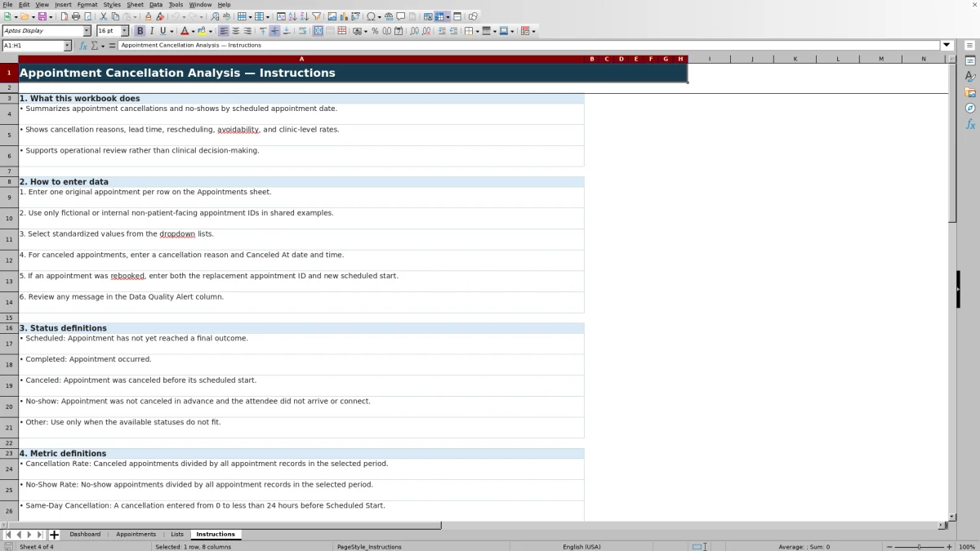Screen dimensions: 980x551
Task: Expand the formula bar arrow
Action: pyautogui.click(x=947, y=45)
